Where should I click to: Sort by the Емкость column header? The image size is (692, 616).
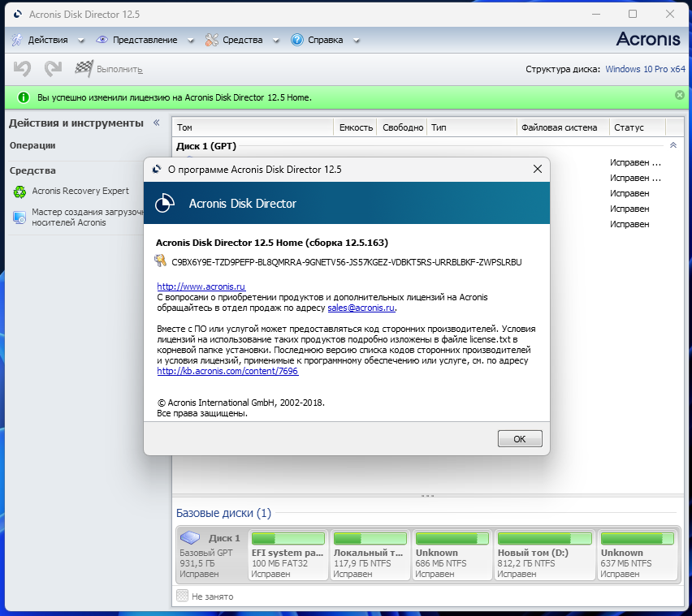tap(356, 127)
